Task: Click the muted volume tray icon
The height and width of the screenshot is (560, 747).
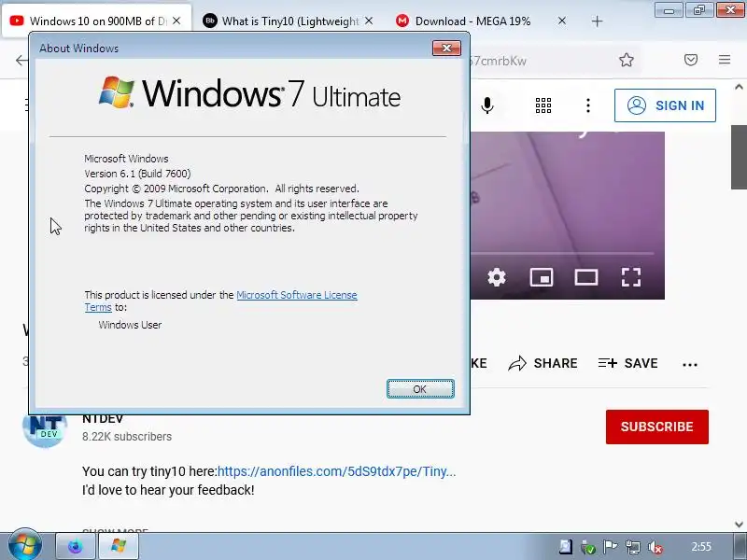Action: (x=655, y=547)
